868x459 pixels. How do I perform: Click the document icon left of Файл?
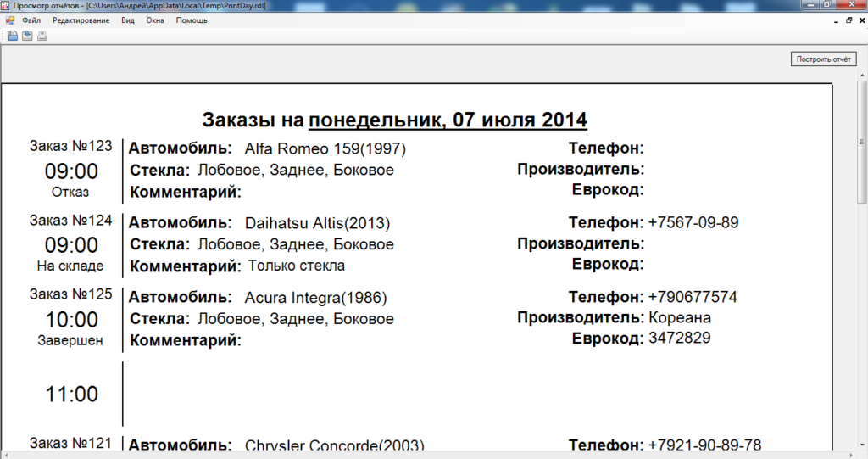pos(10,20)
